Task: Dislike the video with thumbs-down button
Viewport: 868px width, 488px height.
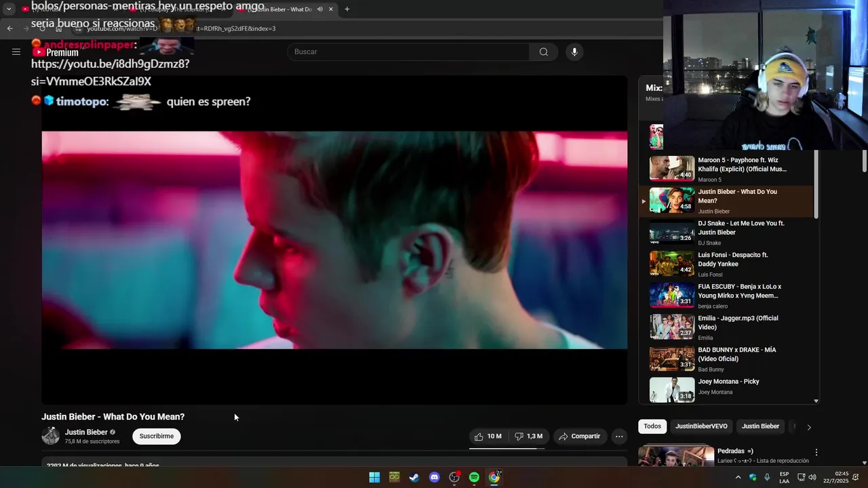Action: pos(528,436)
